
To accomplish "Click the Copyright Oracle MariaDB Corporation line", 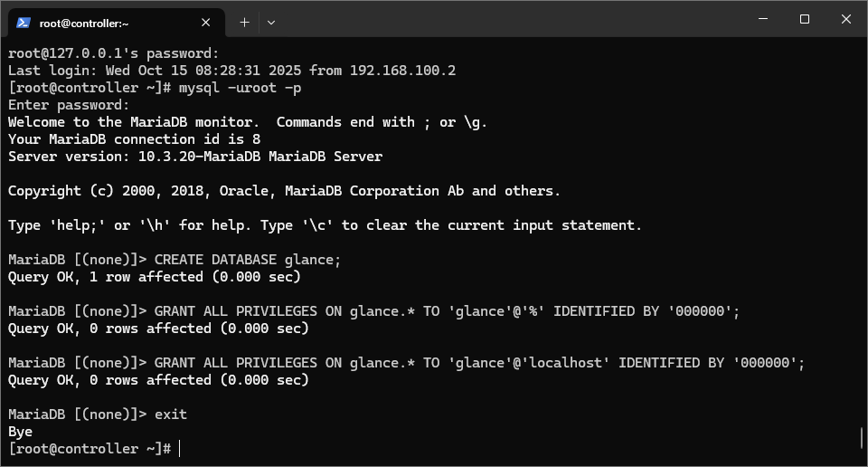I will [x=284, y=191].
